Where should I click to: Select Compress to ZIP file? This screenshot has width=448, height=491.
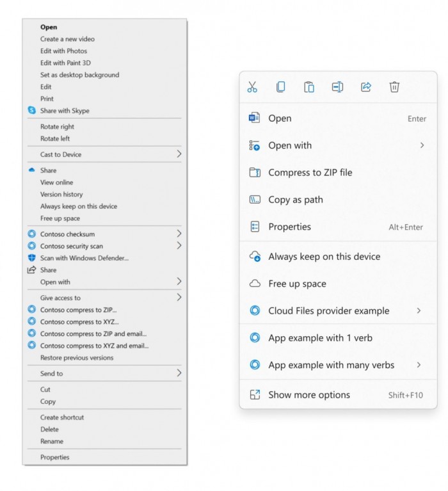310,173
